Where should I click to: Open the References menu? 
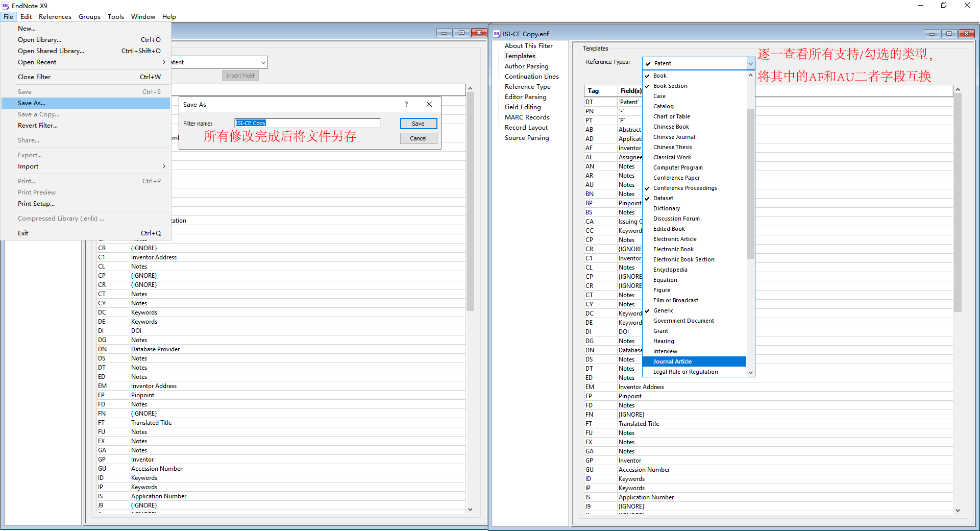click(55, 16)
